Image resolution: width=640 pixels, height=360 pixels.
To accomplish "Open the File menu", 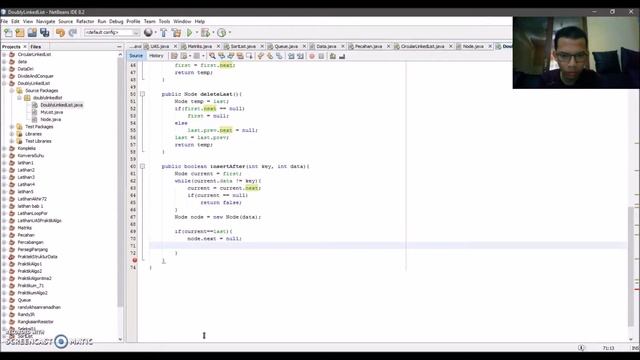I will point(4,21).
